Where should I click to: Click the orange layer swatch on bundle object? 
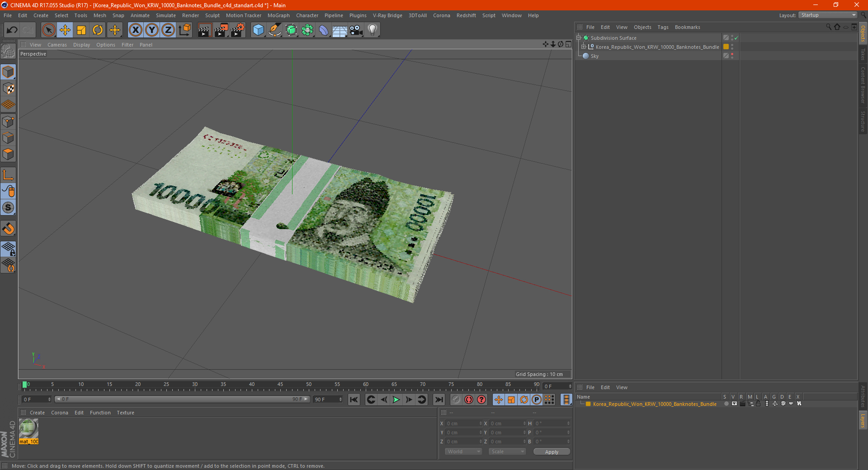726,47
